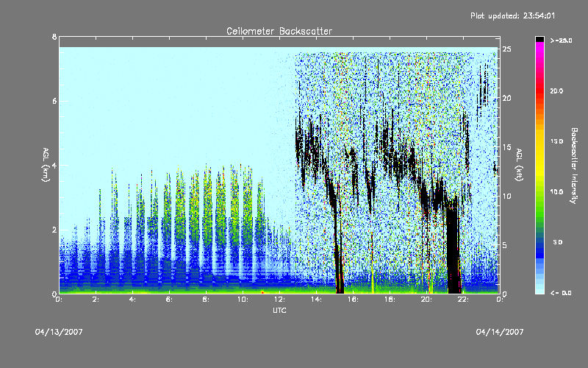Viewport: 588px width, 368px height.
Task: Click the "14:" hour tick on the UTC axis
Action: [x=317, y=300]
